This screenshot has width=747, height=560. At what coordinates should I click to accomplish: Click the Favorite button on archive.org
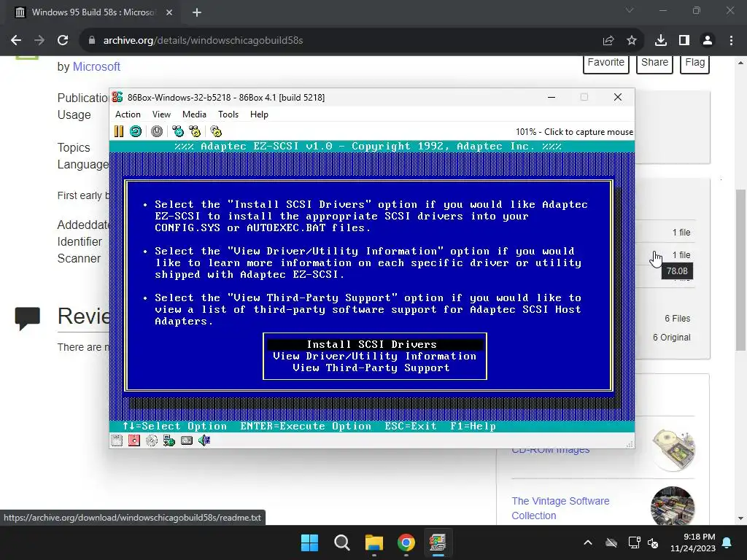606,63
